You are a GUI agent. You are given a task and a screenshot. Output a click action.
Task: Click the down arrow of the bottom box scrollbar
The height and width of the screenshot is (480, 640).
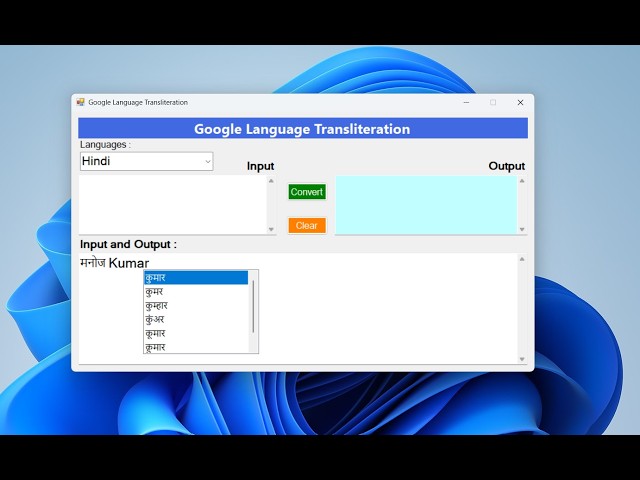[x=522, y=359]
